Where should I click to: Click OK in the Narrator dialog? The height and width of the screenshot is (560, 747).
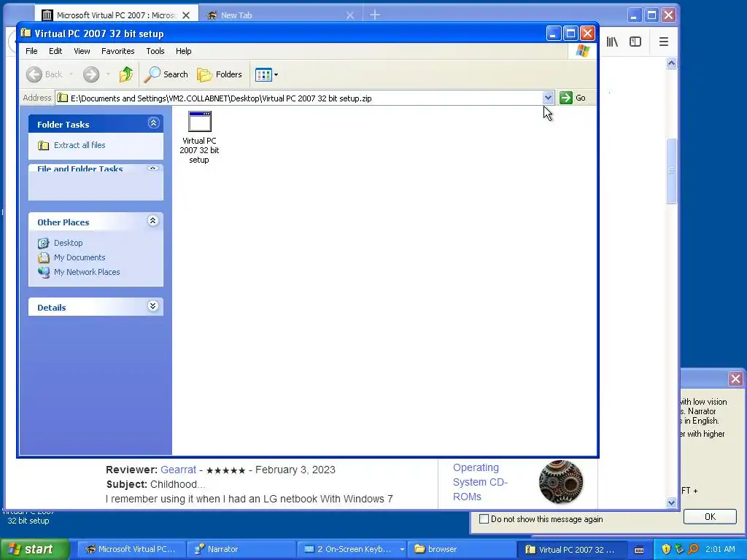point(710,517)
